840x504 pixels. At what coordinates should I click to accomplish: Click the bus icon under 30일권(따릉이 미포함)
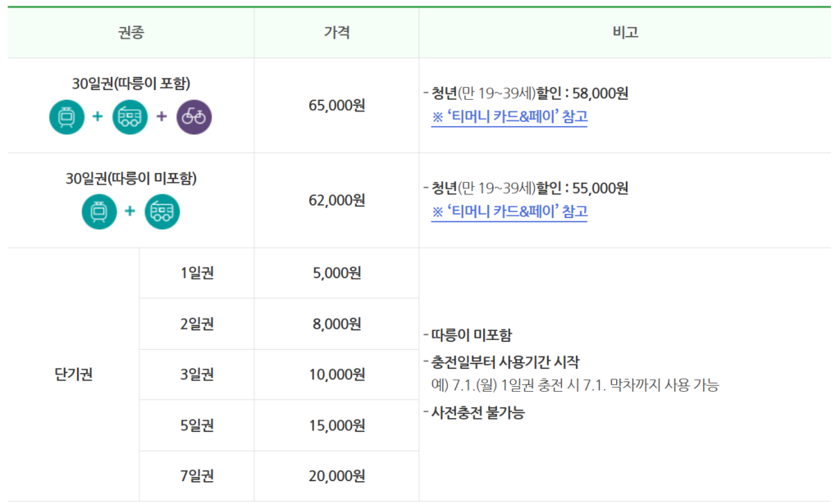coord(162,211)
